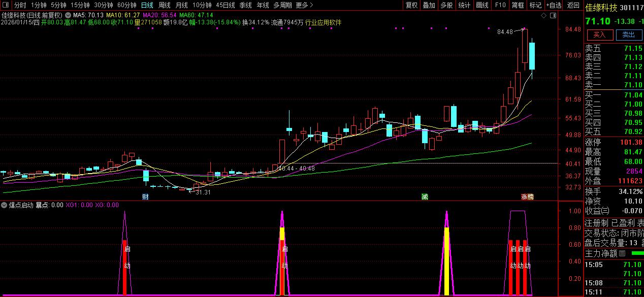Open 多周期 multi-period view
This screenshot has width=644, height=297.
tap(282, 5)
